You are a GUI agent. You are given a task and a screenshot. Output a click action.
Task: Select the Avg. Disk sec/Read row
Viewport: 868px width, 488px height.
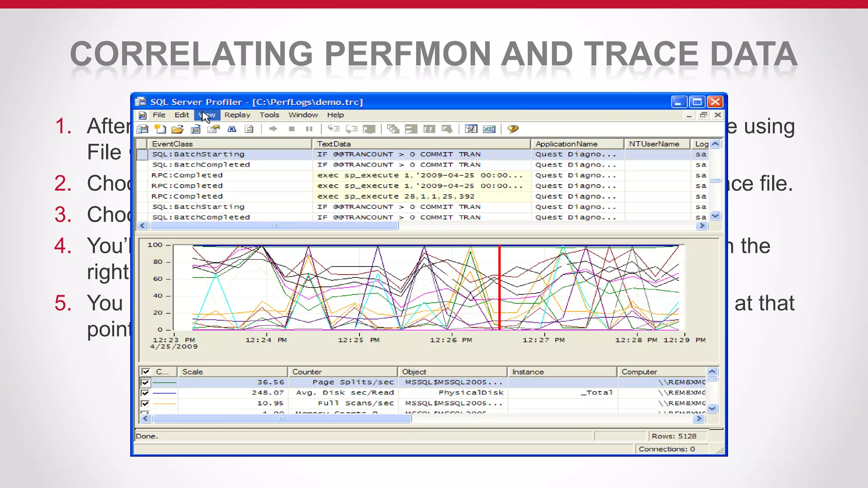pos(423,393)
